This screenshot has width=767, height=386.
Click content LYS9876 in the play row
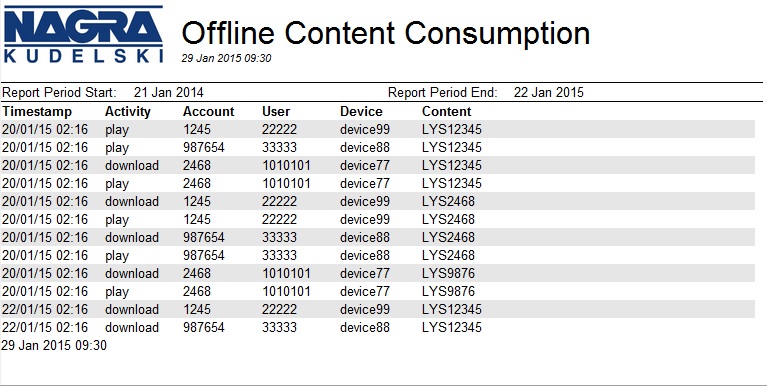(449, 292)
